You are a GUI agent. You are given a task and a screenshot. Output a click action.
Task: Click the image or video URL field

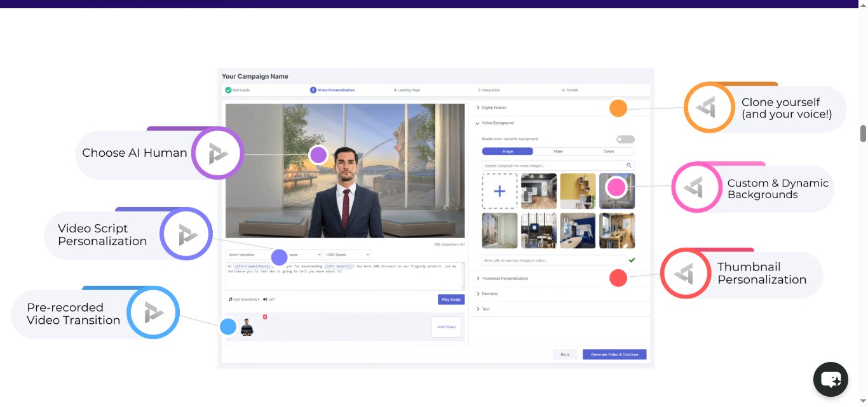(x=554, y=260)
